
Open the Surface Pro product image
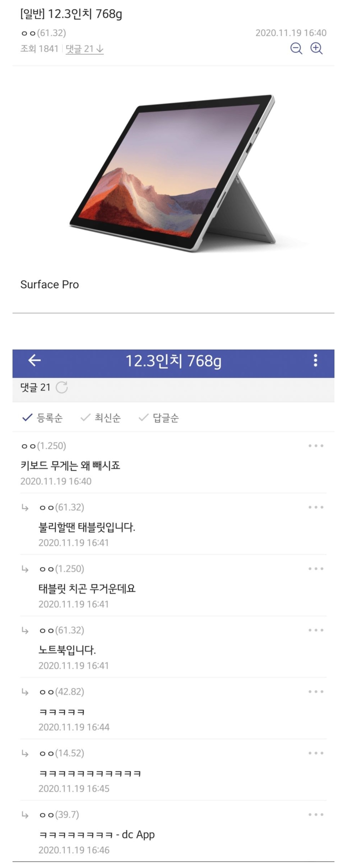click(173, 173)
